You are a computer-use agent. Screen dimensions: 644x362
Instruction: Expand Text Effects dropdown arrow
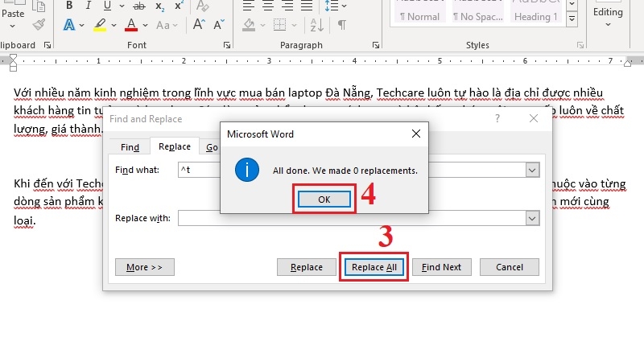(82, 26)
